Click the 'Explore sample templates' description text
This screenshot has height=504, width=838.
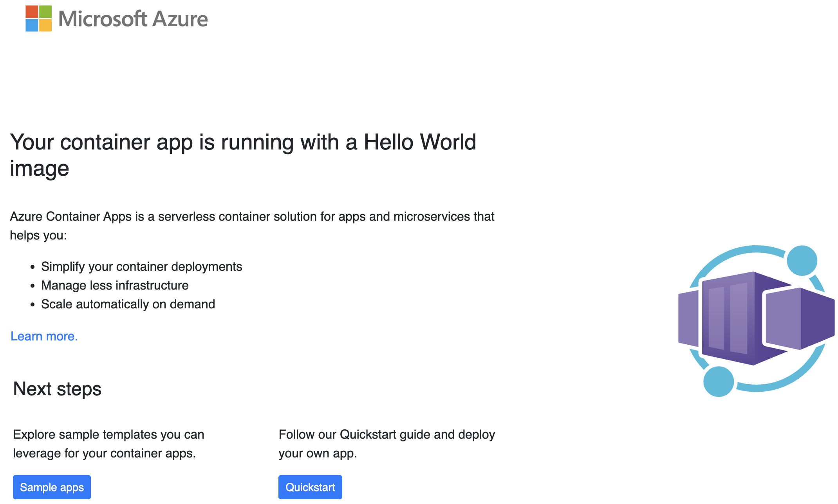click(108, 444)
